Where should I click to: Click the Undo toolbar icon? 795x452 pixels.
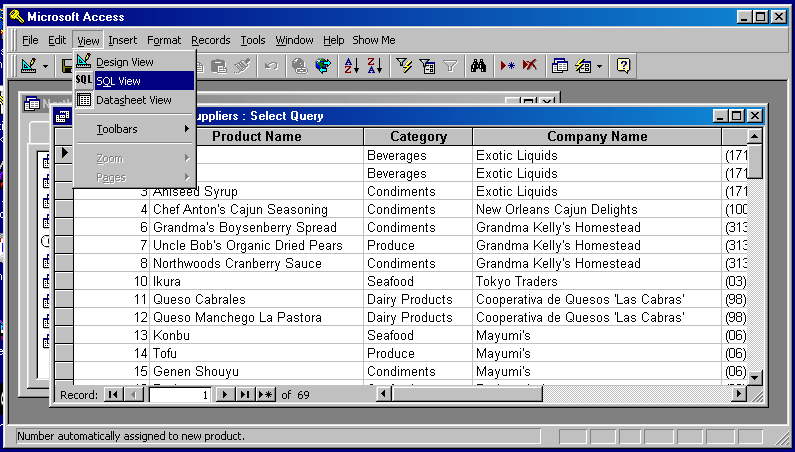(271, 66)
